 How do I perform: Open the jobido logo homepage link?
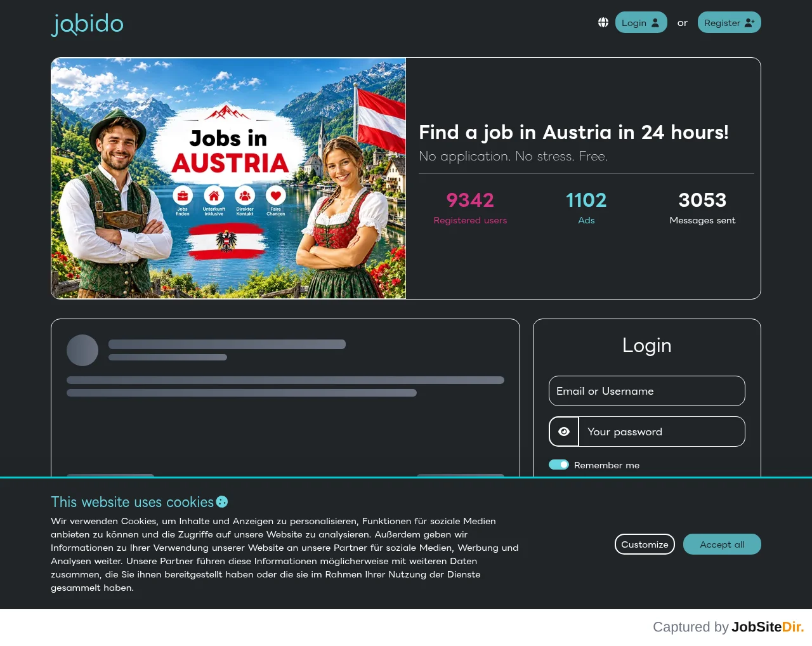click(88, 24)
